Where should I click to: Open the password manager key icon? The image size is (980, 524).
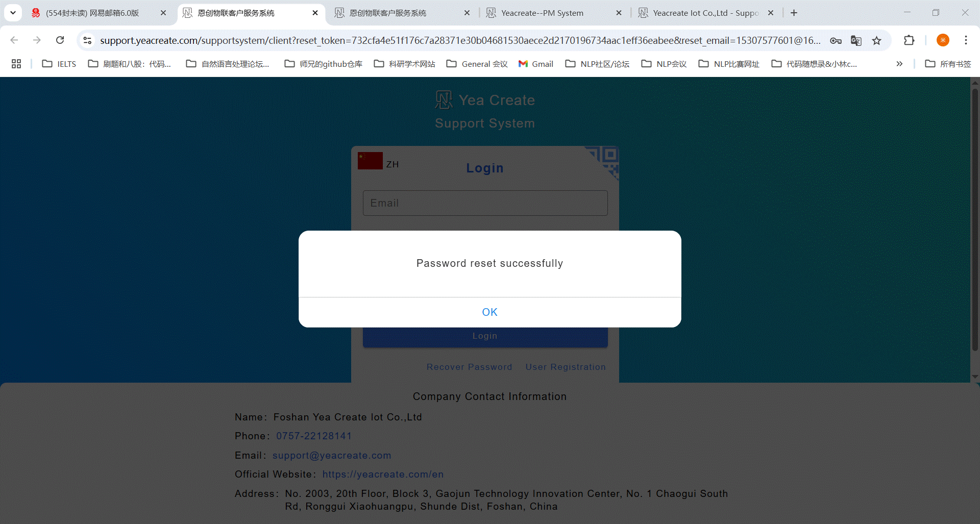point(836,40)
